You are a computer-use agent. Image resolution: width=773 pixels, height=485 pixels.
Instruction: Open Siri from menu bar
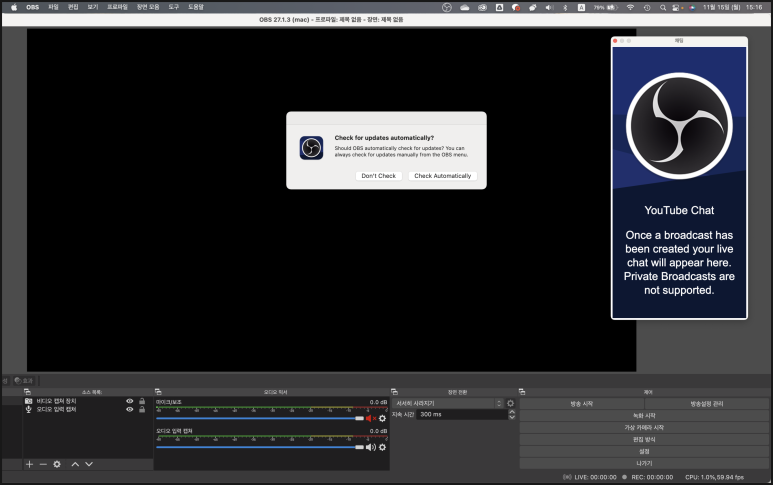[x=693, y=7]
